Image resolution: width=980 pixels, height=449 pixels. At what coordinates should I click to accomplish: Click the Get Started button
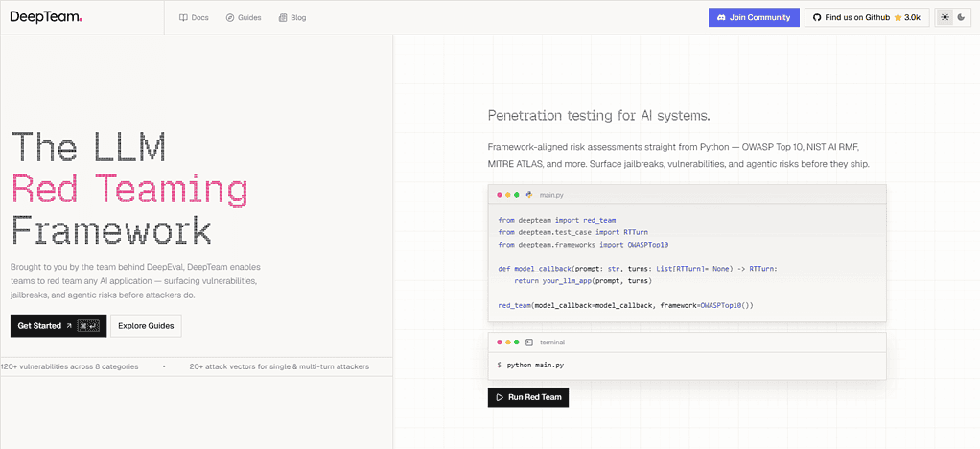(x=58, y=326)
